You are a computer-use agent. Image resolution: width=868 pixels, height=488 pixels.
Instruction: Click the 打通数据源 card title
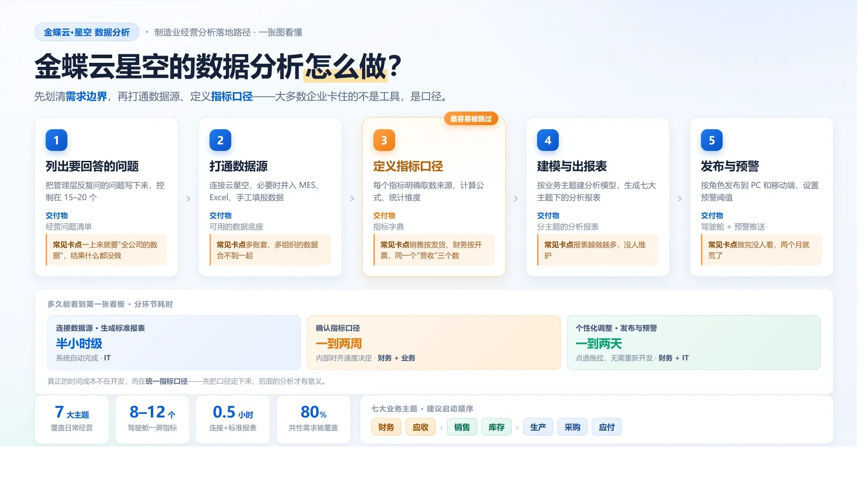pos(239,166)
